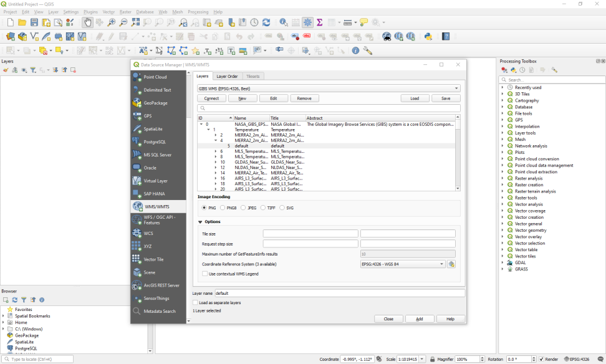Open the GIBS WMS connection dropdown
Image resolution: width=606 pixels, height=364 pixels.
coord(329,89)
